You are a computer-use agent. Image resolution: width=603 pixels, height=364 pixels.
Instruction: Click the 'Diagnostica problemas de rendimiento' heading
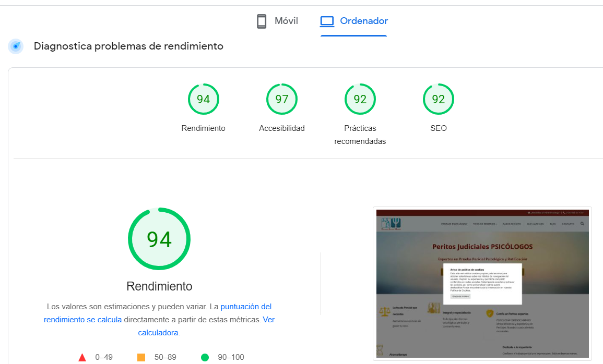pyautogui.click(x=128, y=46)
